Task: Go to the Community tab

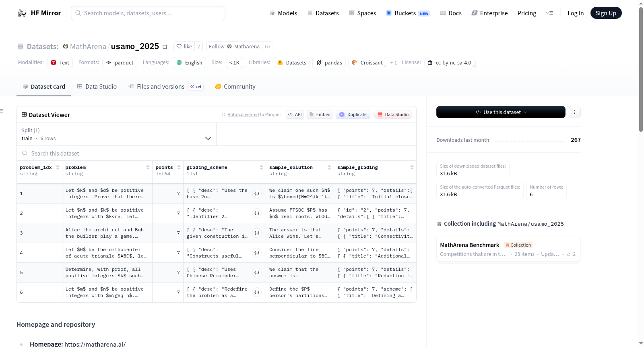Action: (235, 87)
